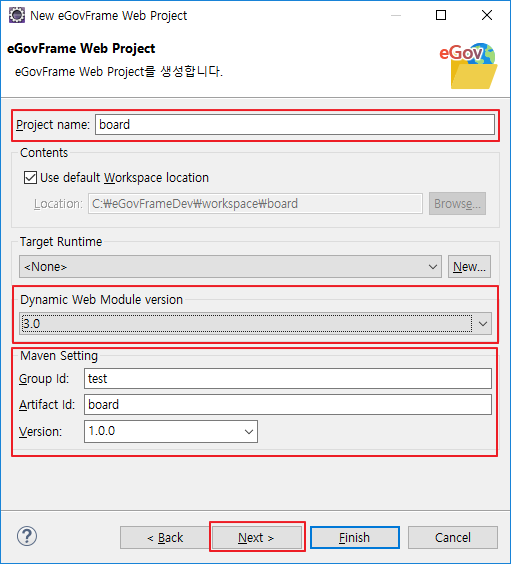Image resolution: width=511 pixels, height=564 pixels.
Task: Click the 'Contents' group label
Action: pyautogui.click(x=44, y=153)
